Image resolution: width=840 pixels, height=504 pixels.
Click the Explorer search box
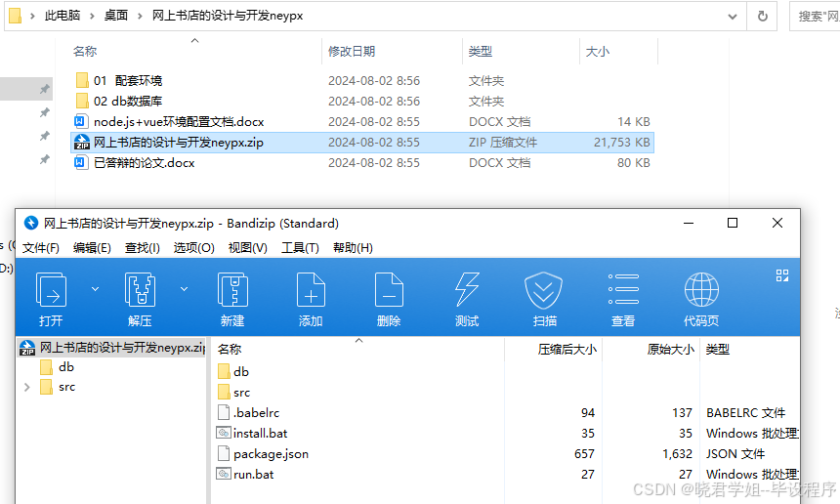point(815,16)
